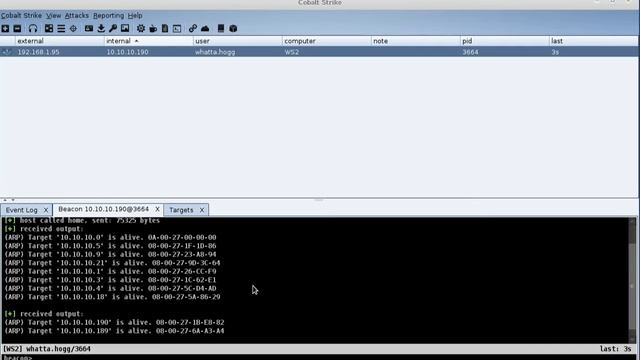The height and width of the screenshot is (360, 640).
Task: Open Reporting menu
Action: pos(109,16)
